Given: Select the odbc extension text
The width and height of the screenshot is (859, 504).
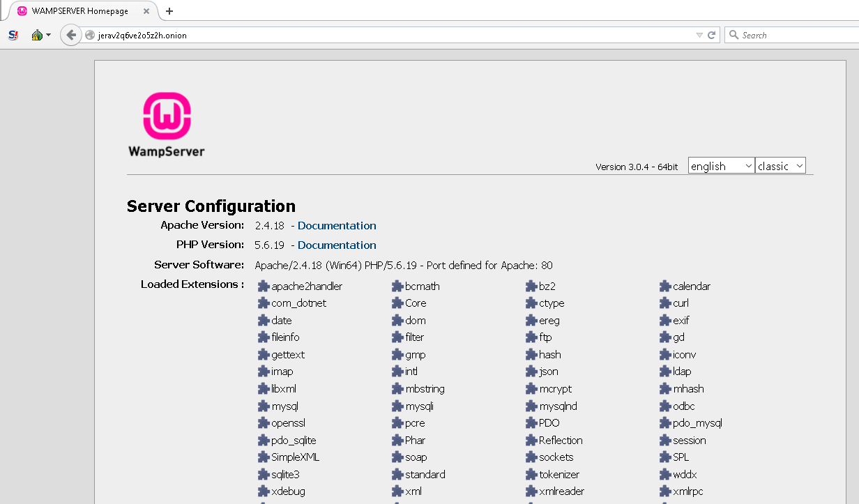Looking at the screenshot, I should [684, 406].
